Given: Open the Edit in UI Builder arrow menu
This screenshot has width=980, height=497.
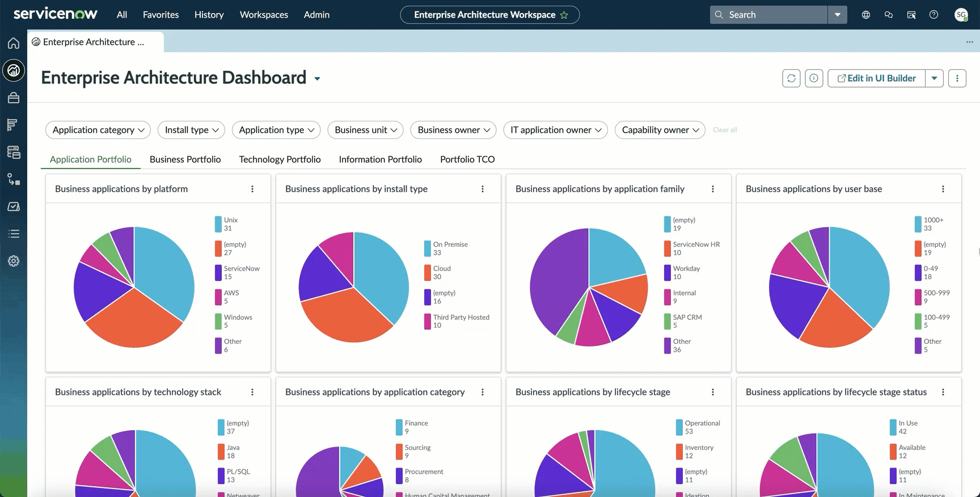Looking at the screenshot, I should [x=934, y=78].
